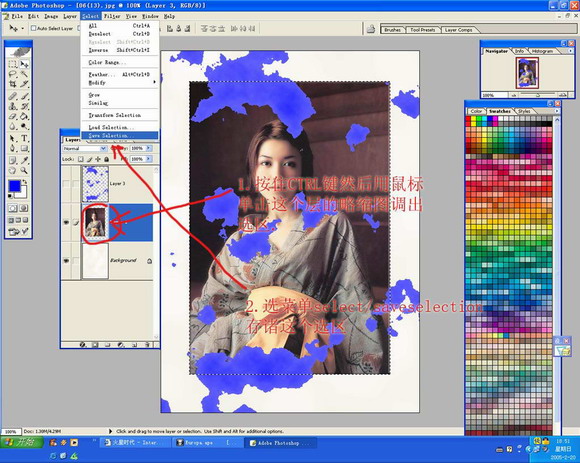580x463 pixels.
Task: Open the Brushes palette well tab
Action: [x=392, y=30]
